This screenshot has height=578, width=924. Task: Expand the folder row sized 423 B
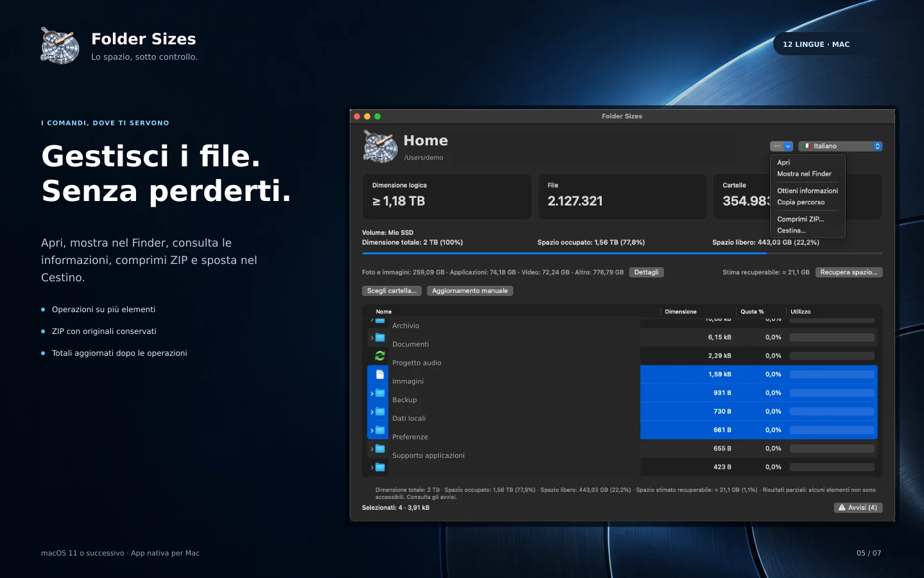(372, 468)
